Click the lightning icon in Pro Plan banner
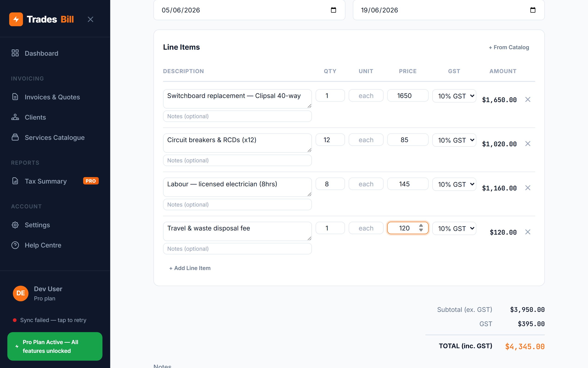The image size is (588, 368). (17, 346)
